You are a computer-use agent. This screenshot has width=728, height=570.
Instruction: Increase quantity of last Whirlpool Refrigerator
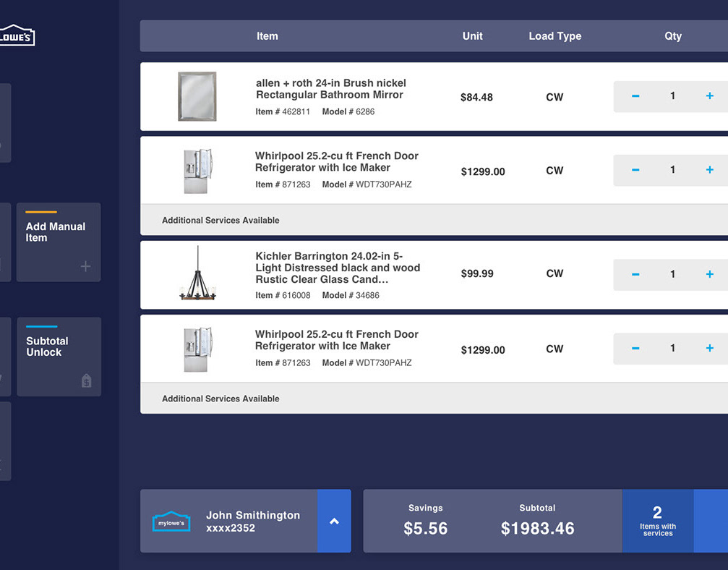709,348
